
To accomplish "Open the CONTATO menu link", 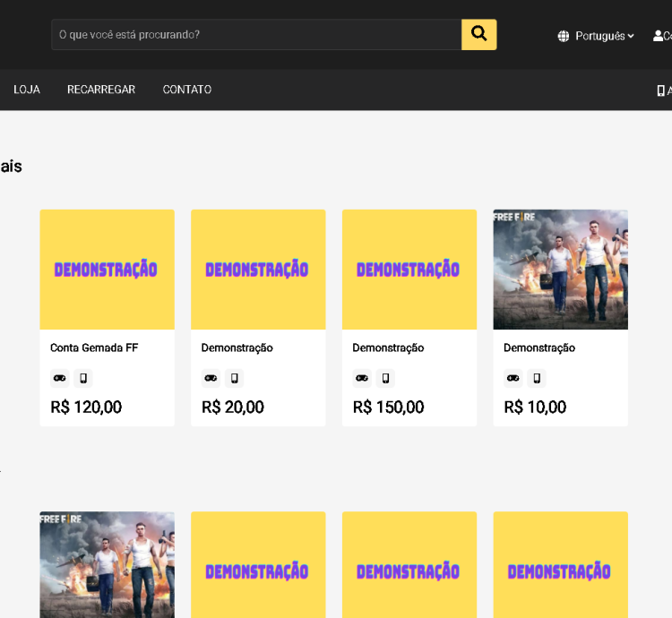I will [187, 90].
